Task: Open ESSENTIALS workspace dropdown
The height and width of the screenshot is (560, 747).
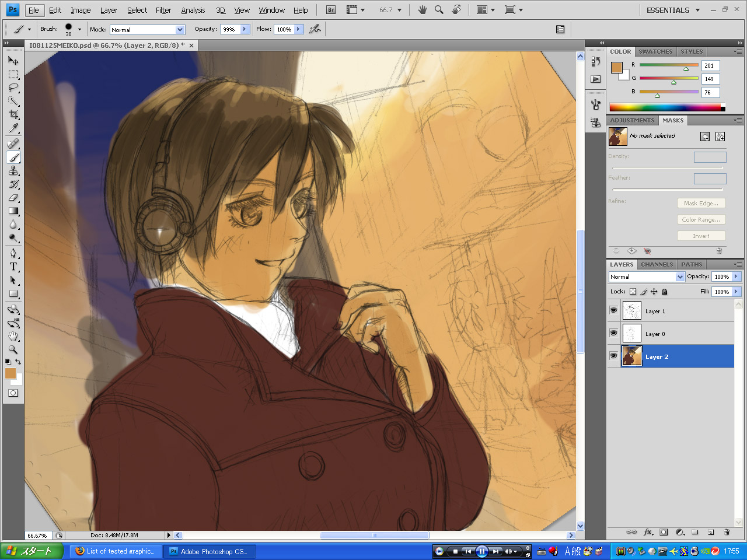Action: point(697,10)
